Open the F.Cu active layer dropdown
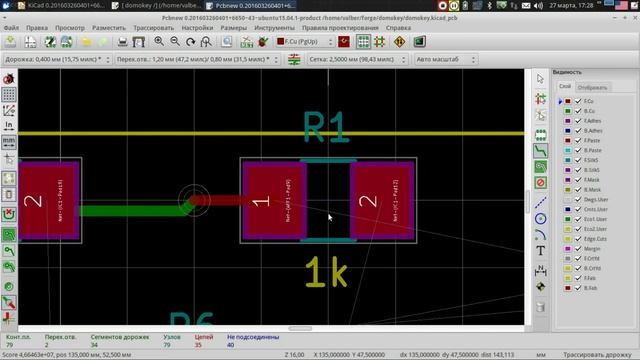This screenshot has height=360, width=640. click(x=304, y=41)
